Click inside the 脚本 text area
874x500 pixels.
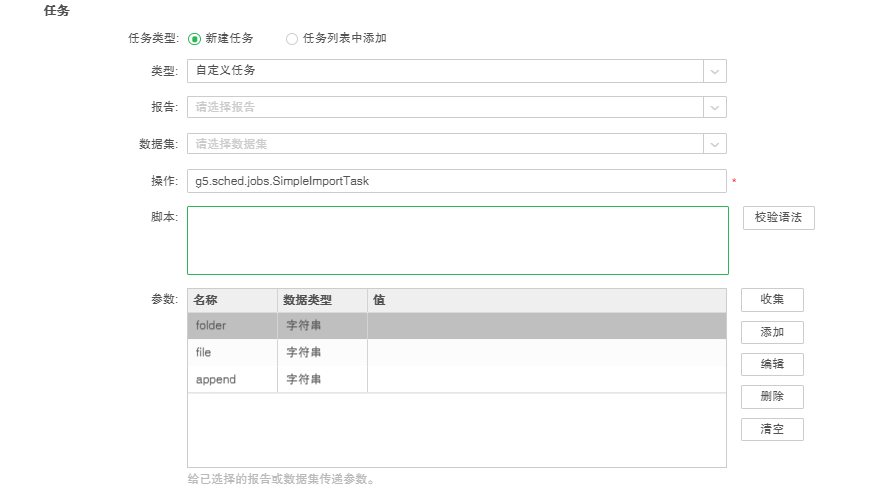pyautogui.click(x=457, y=240)
